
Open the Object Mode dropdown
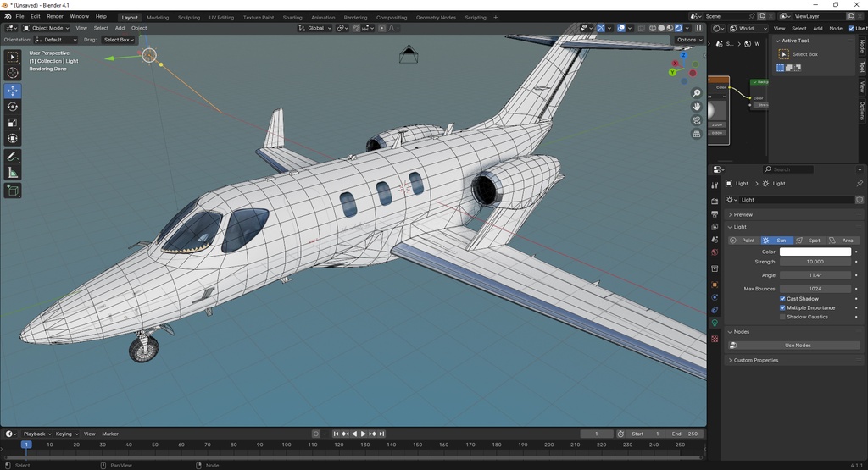pos(46,28)
